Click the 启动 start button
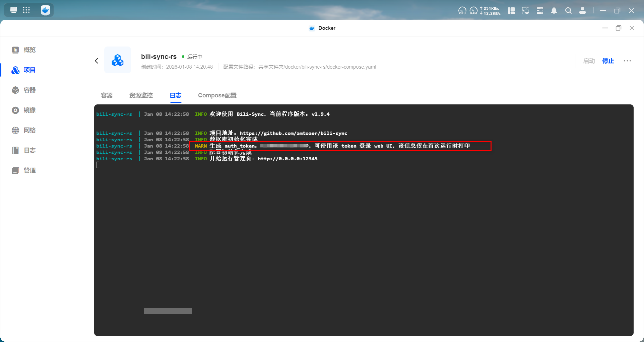 point(589,61)
